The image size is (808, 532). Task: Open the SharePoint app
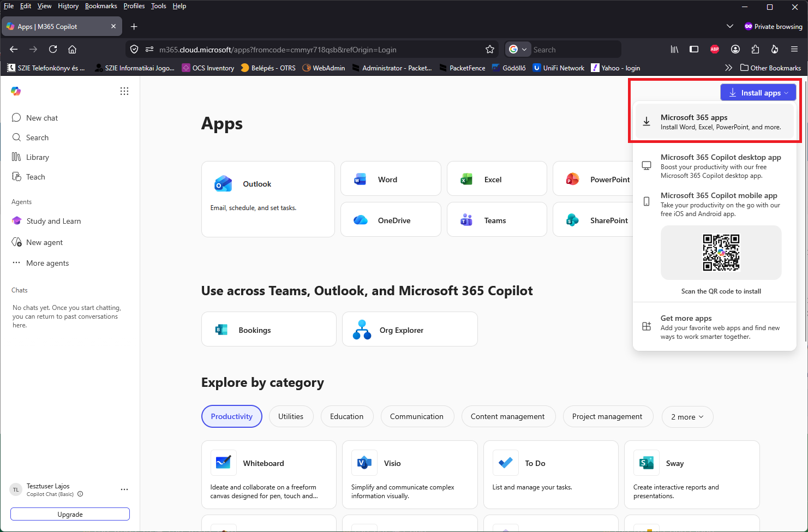593,219
